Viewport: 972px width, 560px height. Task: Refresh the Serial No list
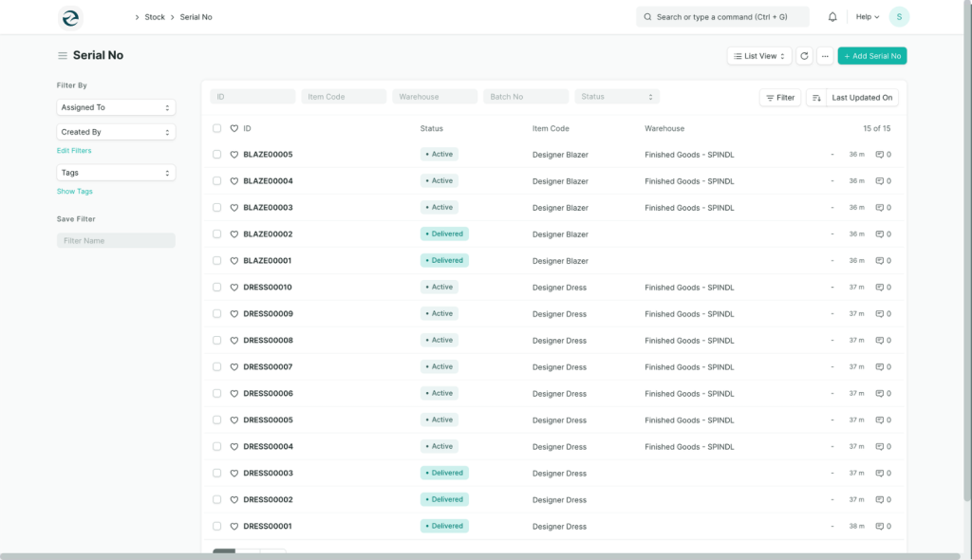click(804, 56)
